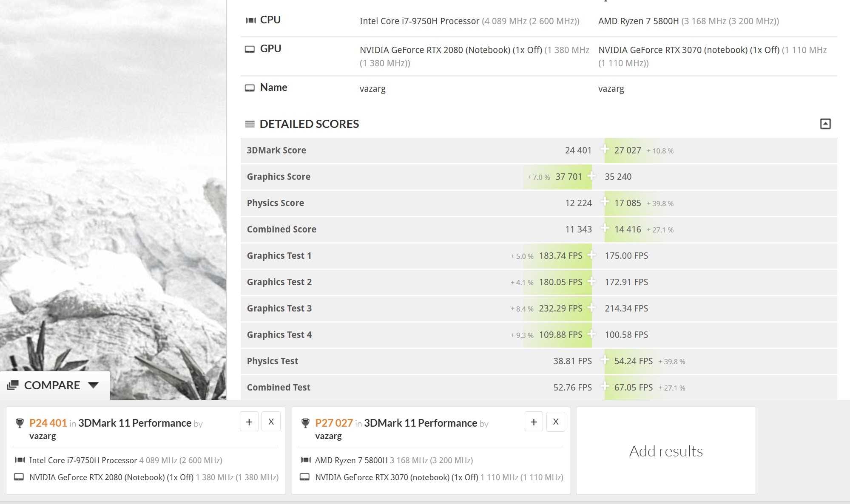Click plus marker in Graphics Score row
Image resolution: width=850 pixels, height=504 pixels.
tap(591, 176)
